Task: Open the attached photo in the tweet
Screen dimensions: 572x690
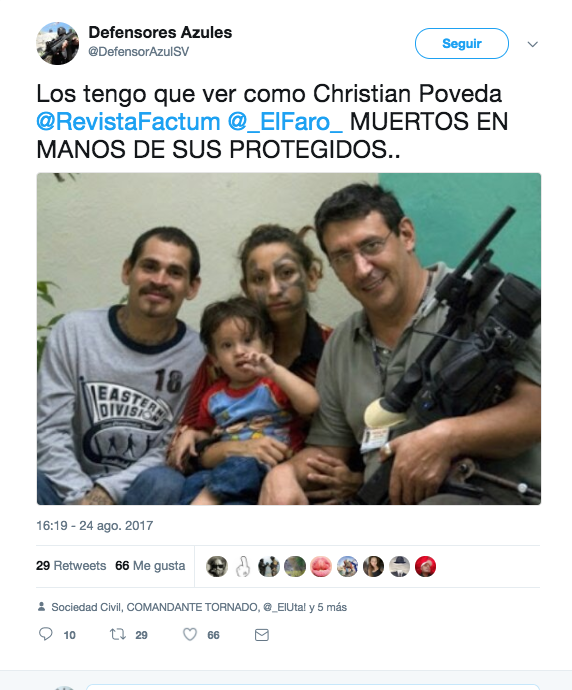Action: tap(289, 338)
